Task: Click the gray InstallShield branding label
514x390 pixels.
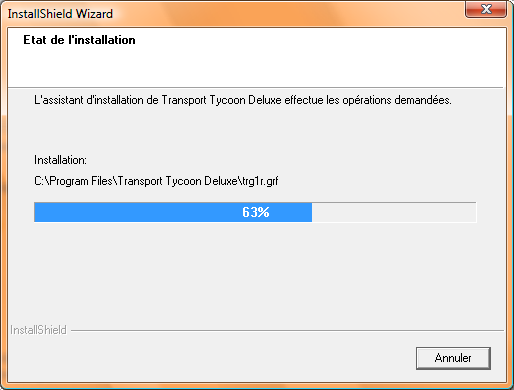Action: [38, 330]
